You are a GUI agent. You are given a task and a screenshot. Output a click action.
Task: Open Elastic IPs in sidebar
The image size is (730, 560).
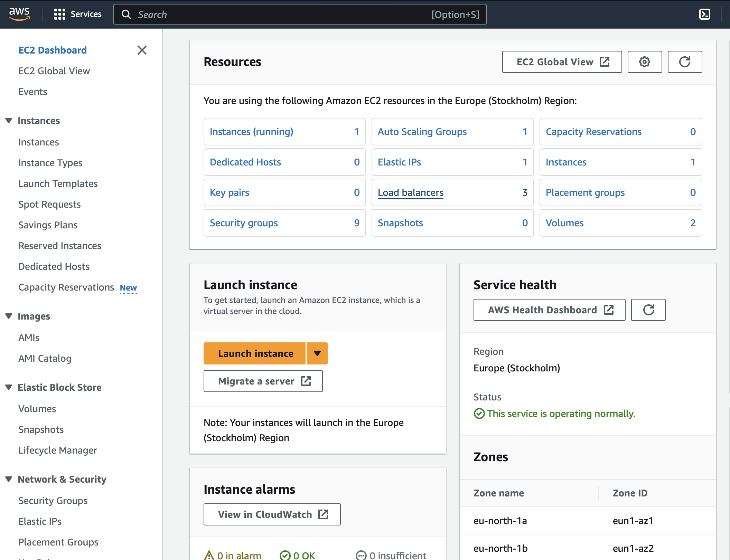pyautogui.click(x=40, y=521)
